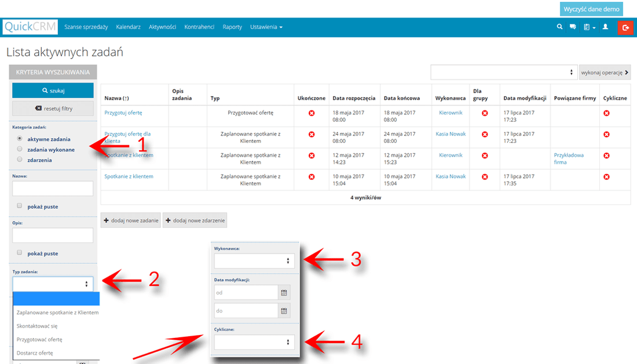The width and height of the screenshot is (637, 364).
Task: Click 'dodaj nowe zadanie' button
Action: coord(131,220)
